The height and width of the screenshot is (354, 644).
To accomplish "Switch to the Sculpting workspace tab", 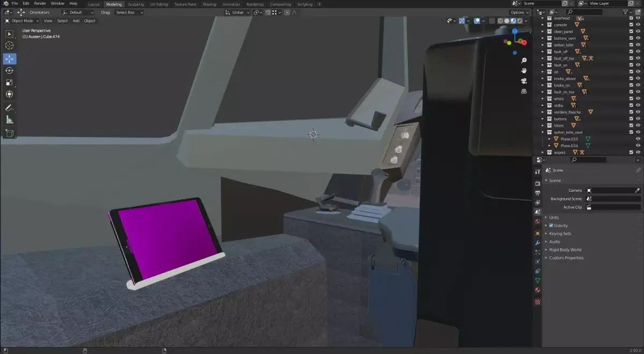I will 136,4.
